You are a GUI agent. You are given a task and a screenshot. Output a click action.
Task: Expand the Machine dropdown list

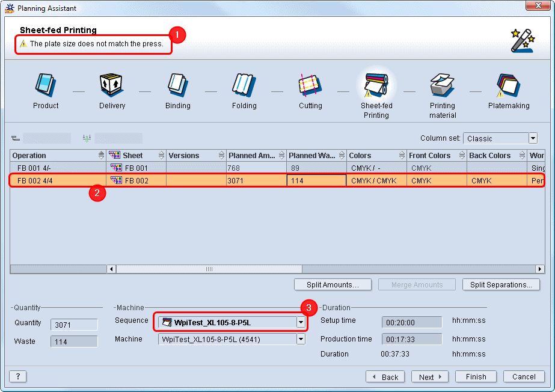[301, 339]
